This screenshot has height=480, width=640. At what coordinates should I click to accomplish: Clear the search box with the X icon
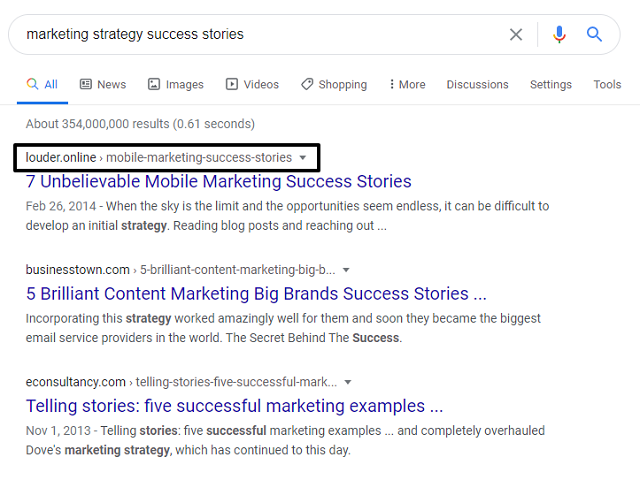(x=516, y=34)
